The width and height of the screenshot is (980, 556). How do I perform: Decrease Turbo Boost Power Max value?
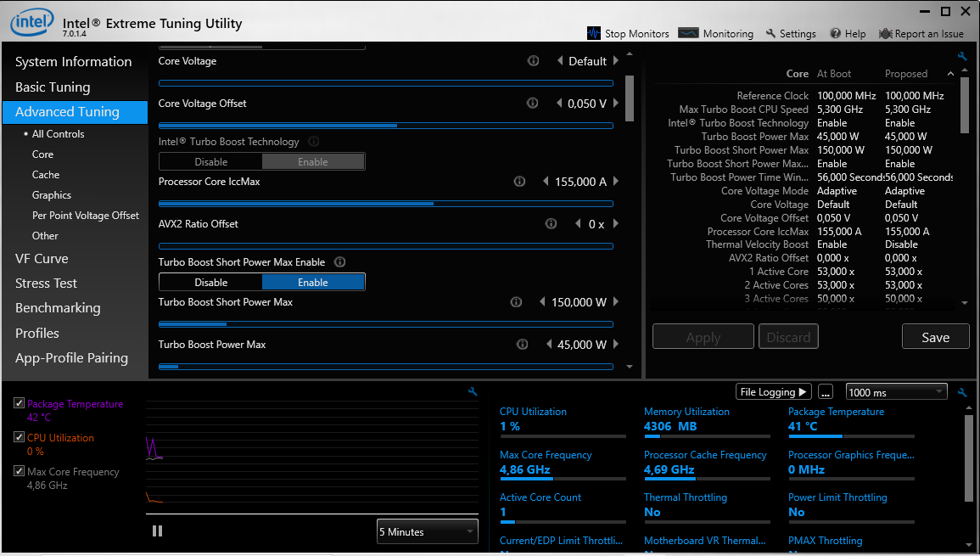point(549,345)
